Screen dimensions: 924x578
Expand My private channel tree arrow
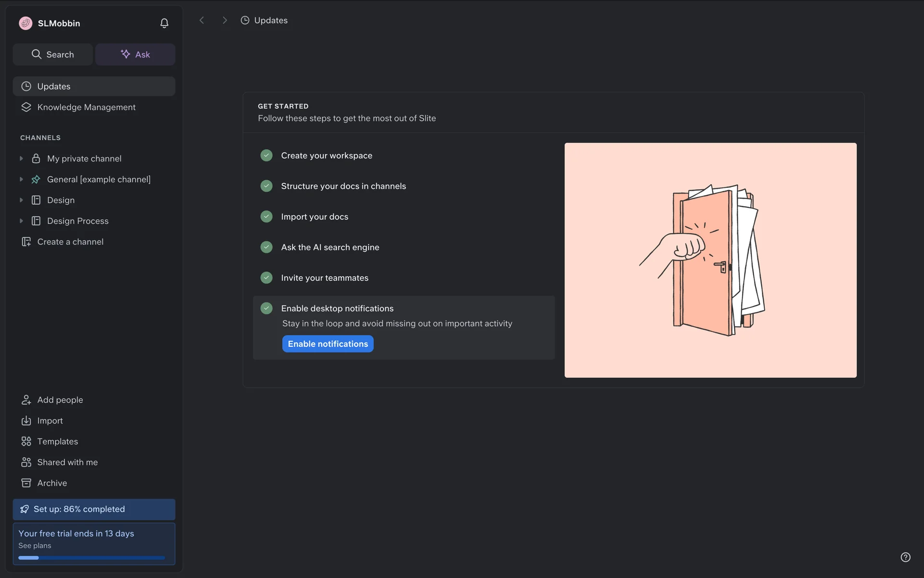[21, 158]
